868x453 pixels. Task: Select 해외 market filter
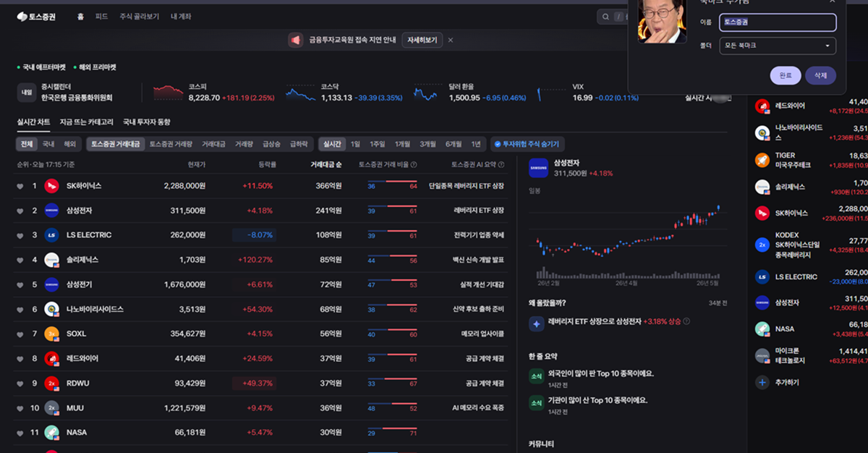point(69,144)
